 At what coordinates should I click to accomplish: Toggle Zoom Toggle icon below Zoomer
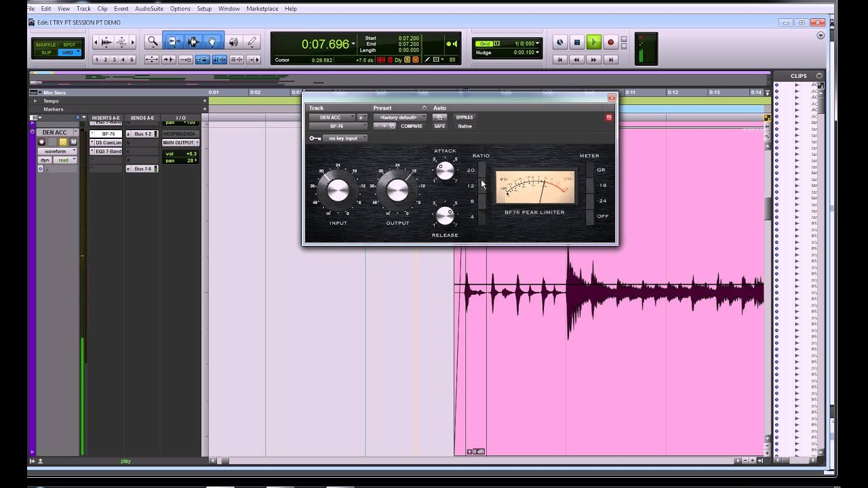click(x=152, y=60)
